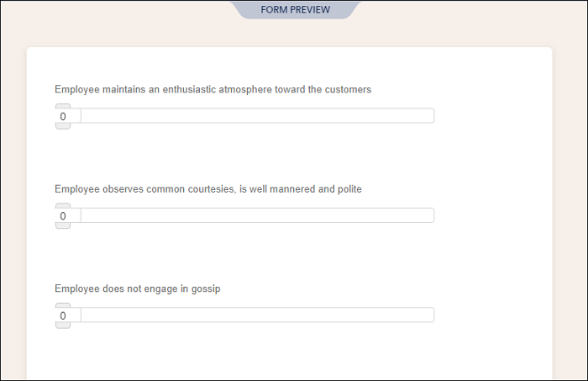The height and width of the screenshot is (381, 588).
Task: Click the FORM PREVIEW tab header
Action: point(295,10)
